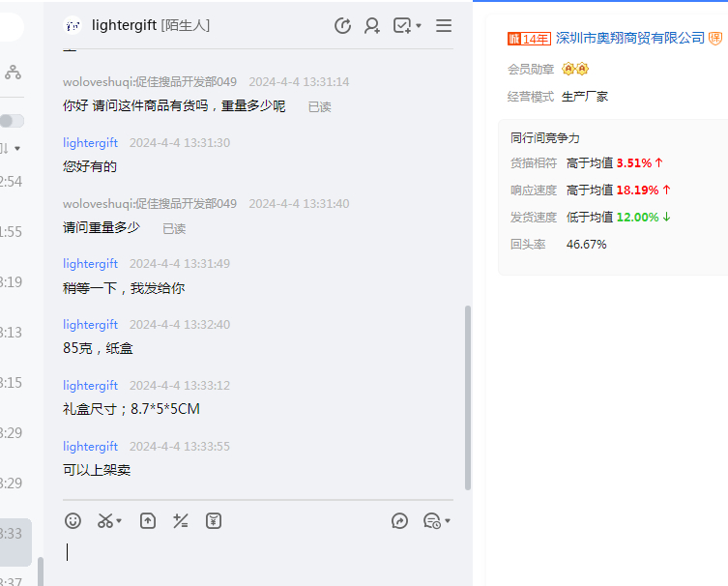Click the lightergift contact name in header

[x=125, y=25]
